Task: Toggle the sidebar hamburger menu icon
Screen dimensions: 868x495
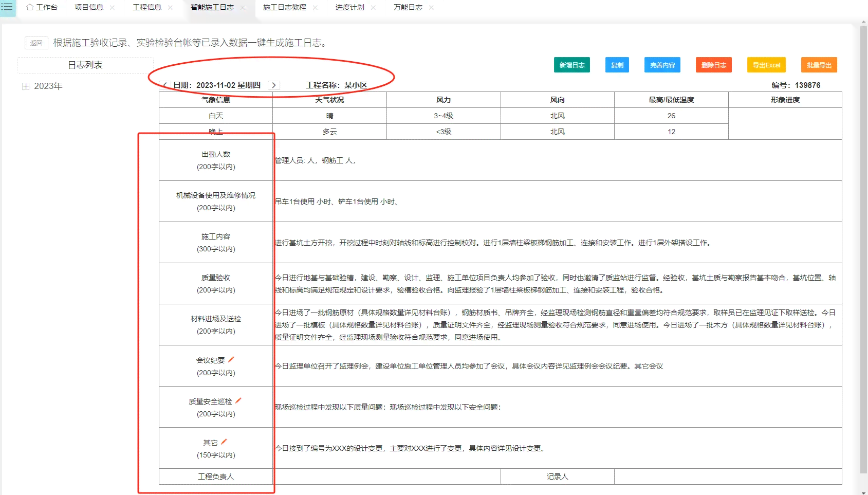Action: (7, 7)
